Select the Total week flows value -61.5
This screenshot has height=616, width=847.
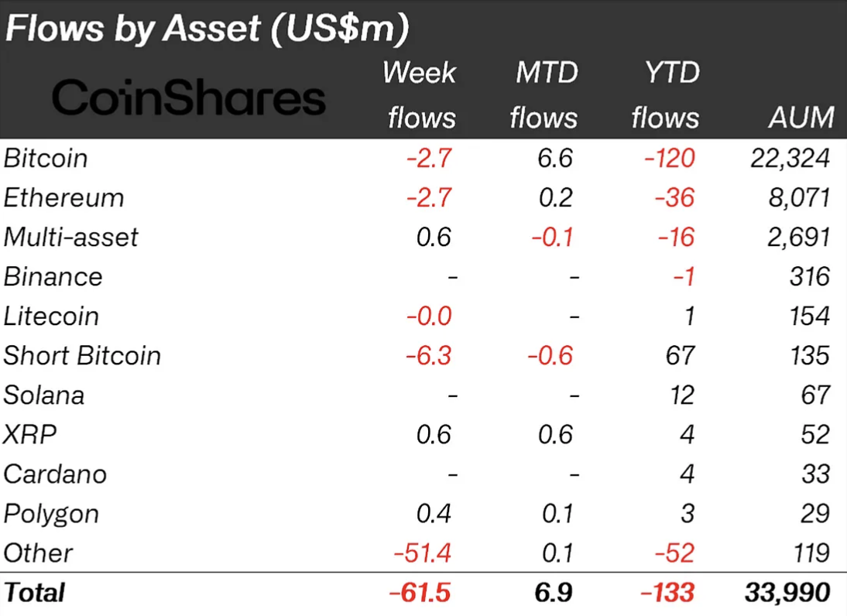(x=419, y=593)
